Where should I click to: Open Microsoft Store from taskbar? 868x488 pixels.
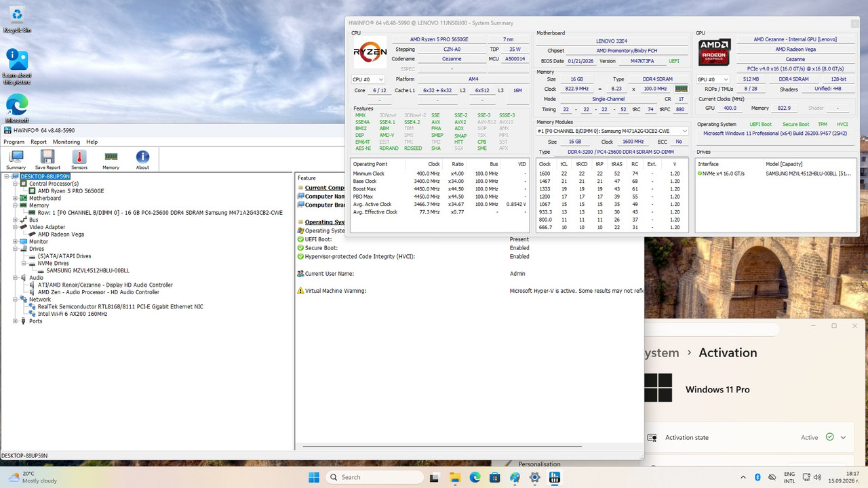(495, 477)
